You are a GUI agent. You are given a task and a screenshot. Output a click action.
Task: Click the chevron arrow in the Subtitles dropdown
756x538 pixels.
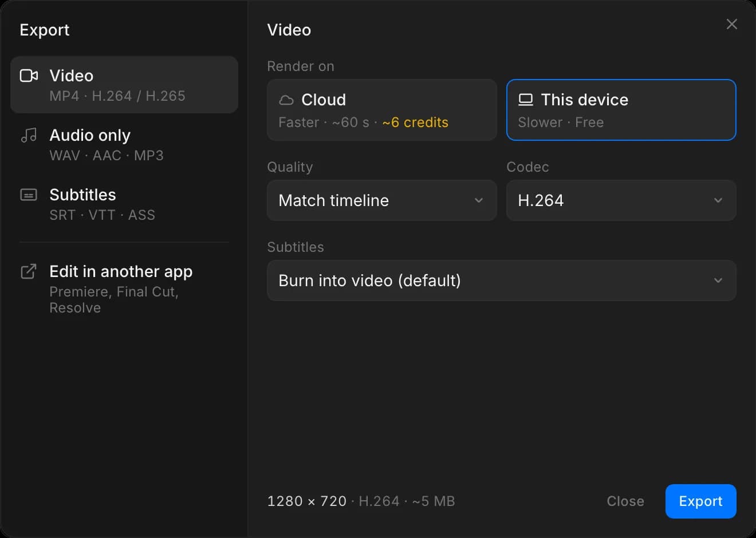point(718,280)
